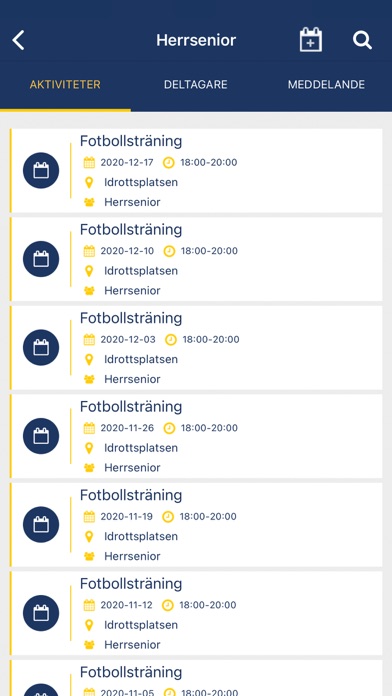Screen dimensions: 392x696
Task: Click the group icon on 2020-11-12 entry
Action: point(89,645)
